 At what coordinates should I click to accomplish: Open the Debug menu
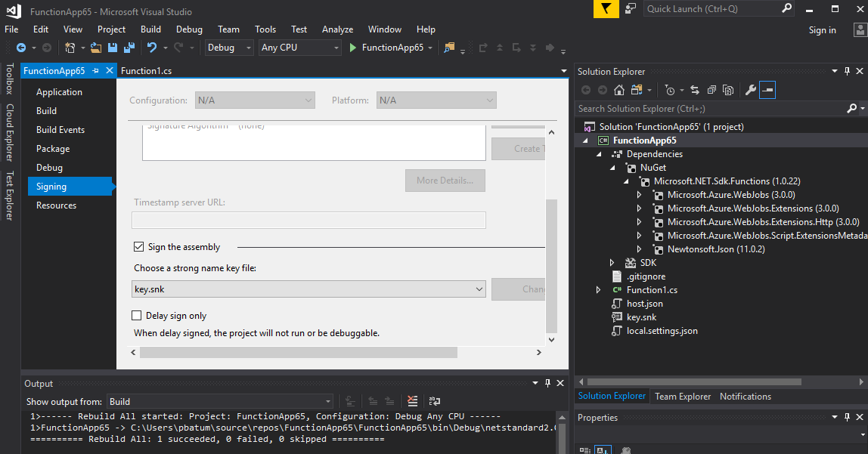(189, 29)
